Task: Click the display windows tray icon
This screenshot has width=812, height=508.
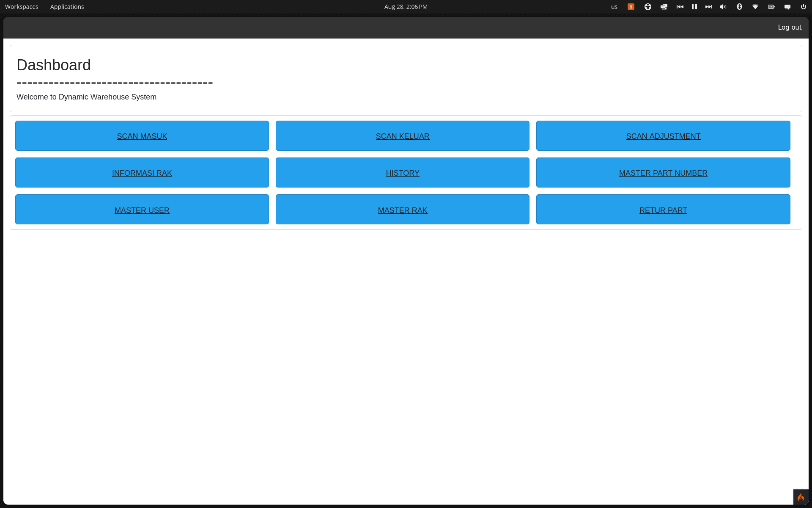Action: click(x=664, y=7)
